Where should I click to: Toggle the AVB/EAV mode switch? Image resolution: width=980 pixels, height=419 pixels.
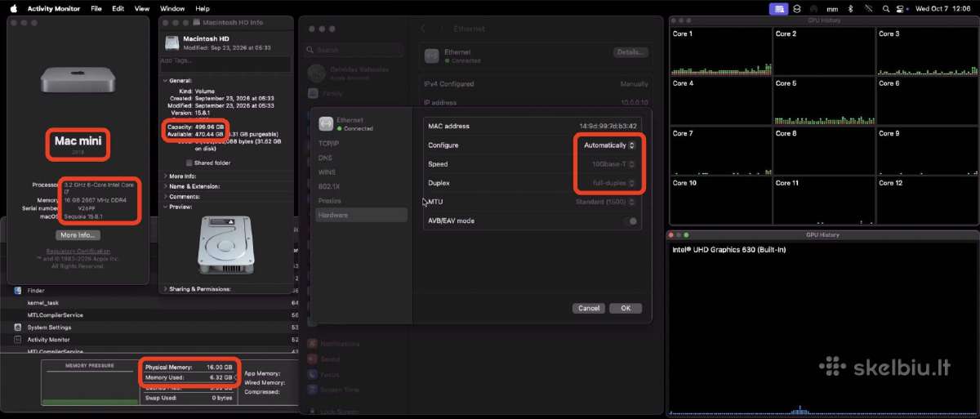click(x=630, y=221)
